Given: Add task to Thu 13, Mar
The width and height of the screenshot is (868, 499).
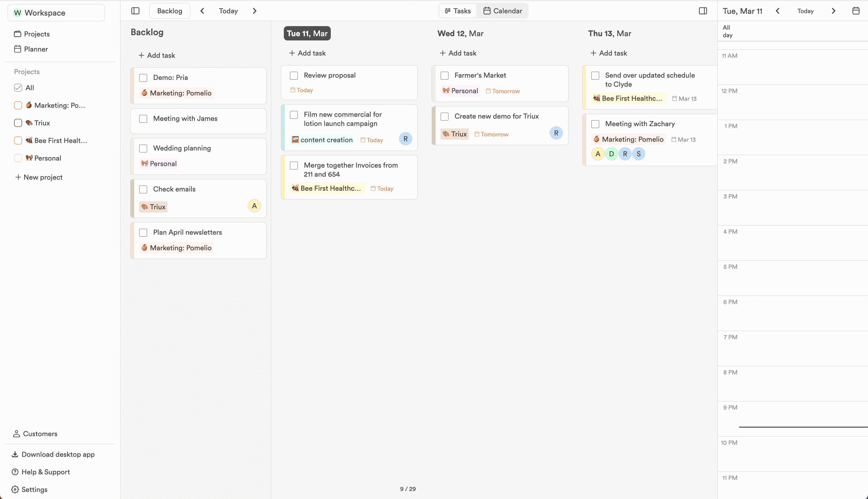Looking at the screenshot, I should click(609, 53).
